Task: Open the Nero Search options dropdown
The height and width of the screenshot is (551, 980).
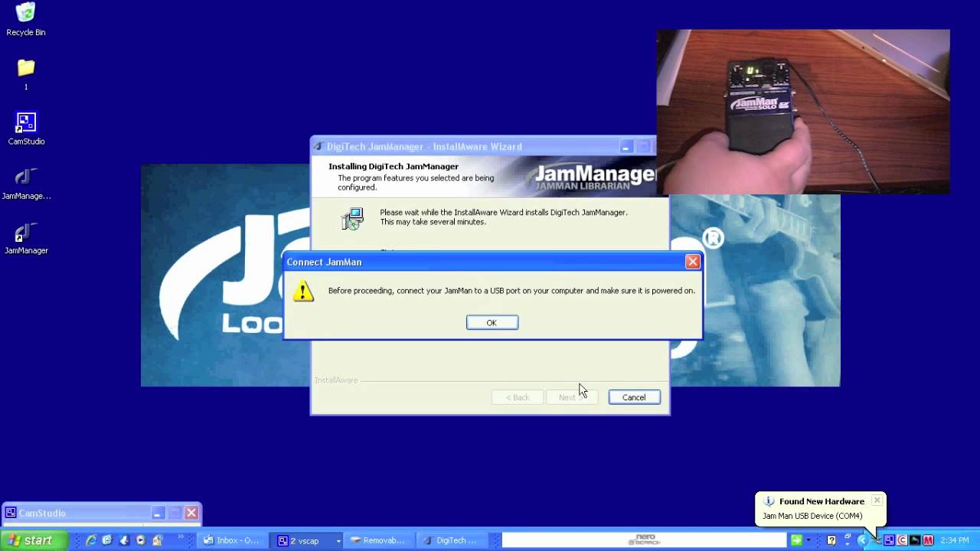Action: [x=808, y=540]
